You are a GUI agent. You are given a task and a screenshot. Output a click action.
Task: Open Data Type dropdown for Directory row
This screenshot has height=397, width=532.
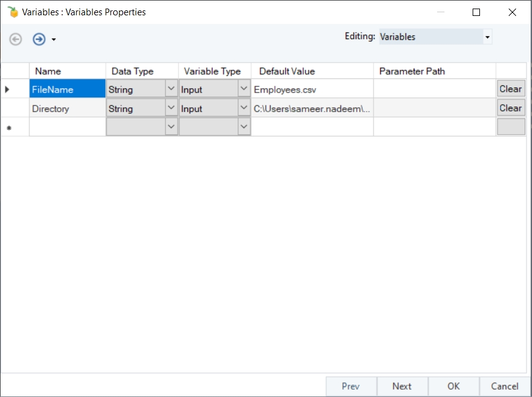171,108
